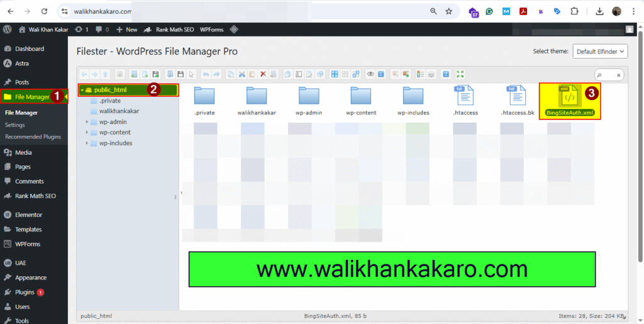Toggle file preview with eye icon

point(370,74)
